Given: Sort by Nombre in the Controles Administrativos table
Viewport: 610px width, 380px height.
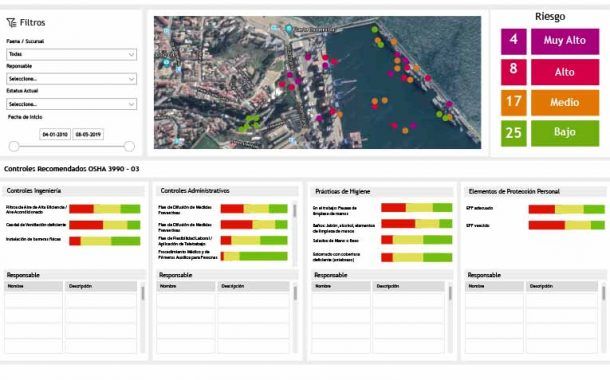Looking at the screenshot, I should click(186, 286).
